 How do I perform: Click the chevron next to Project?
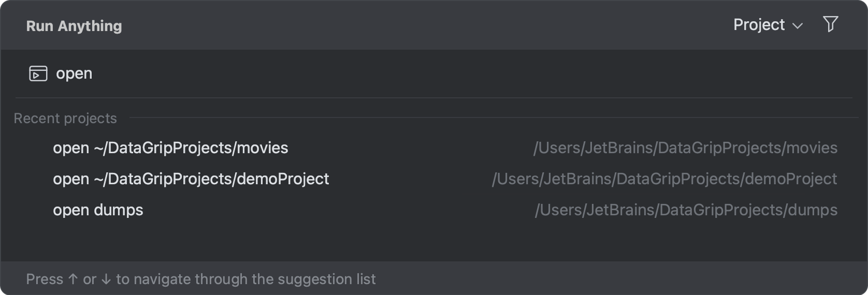coord(798,26)
